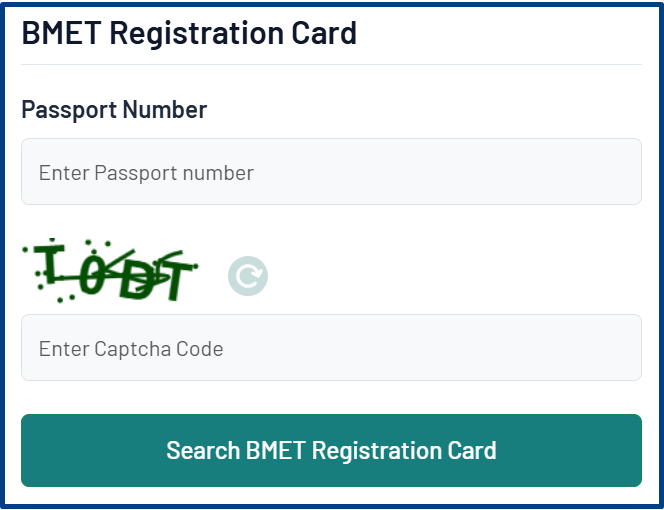This screenshot has width=664, height=510.
Task: Submit the BMET card search form
Action: click(331, 450)
